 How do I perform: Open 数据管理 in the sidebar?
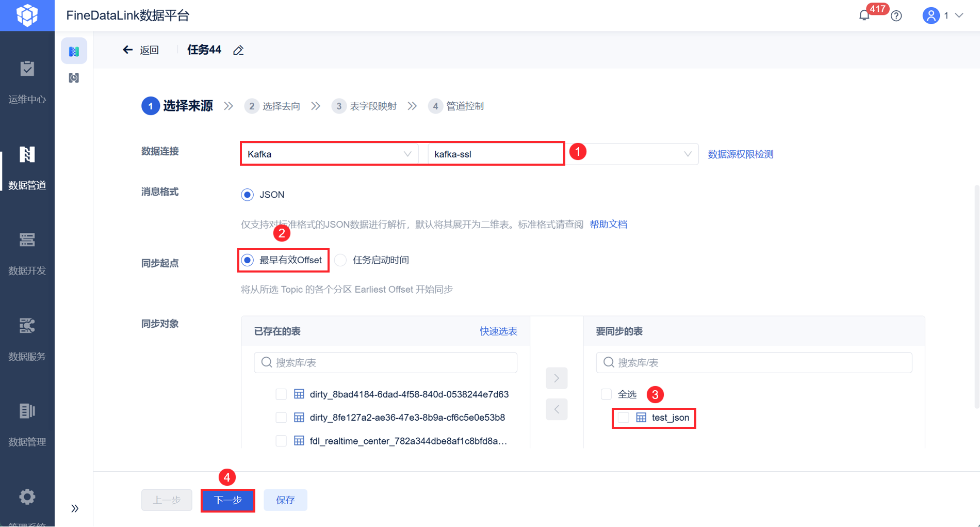click(27, 425)
